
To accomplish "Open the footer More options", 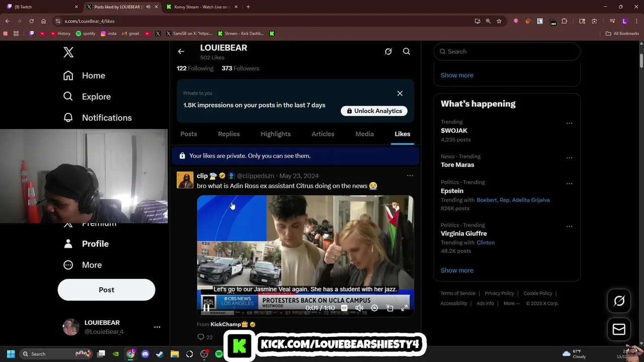I will (x=512, y=304).
